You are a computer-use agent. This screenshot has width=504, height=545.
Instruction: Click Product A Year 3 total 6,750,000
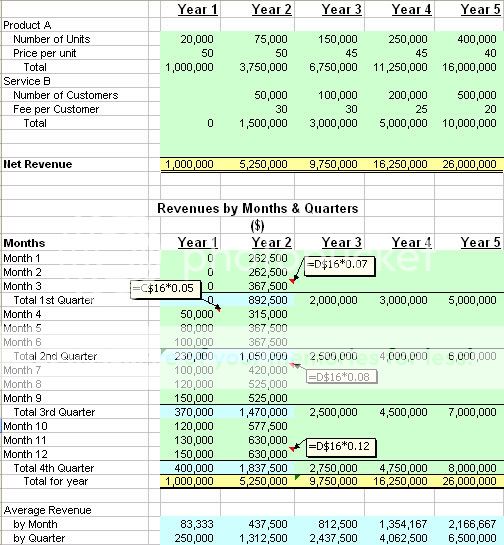tap(333, 67)
